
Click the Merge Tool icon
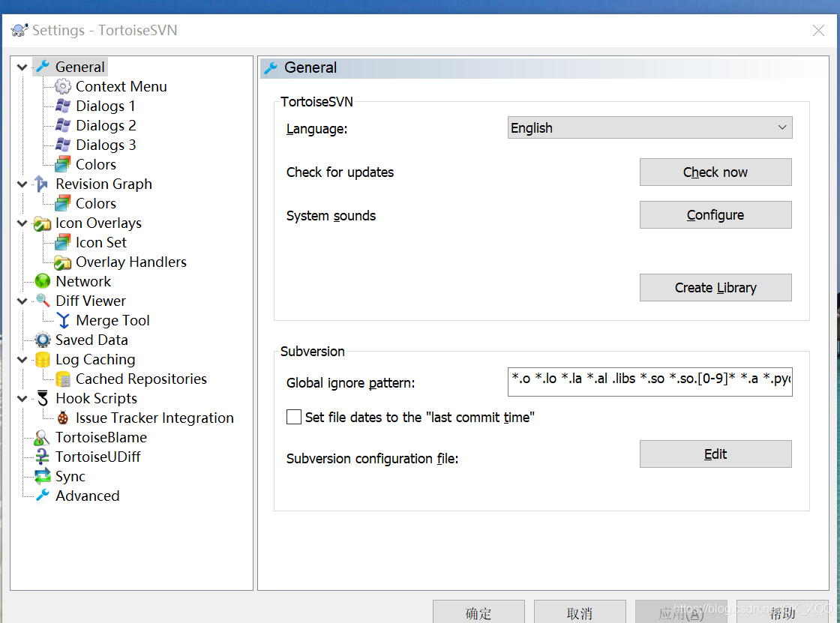point(63,320)
